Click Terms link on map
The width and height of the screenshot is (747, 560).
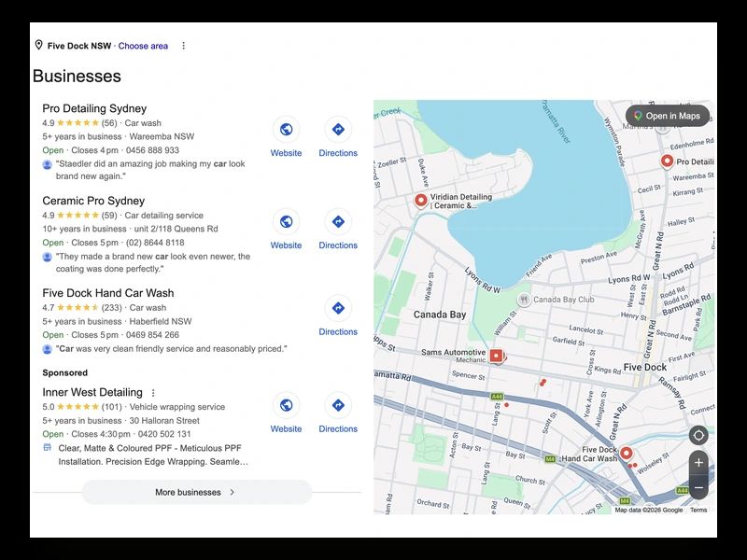coord(698,510)
